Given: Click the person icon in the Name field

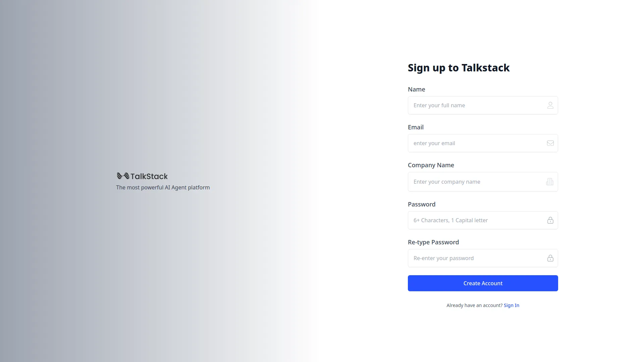Looking at the screenshot, I should pyautogui.click(x=550, y=105).
